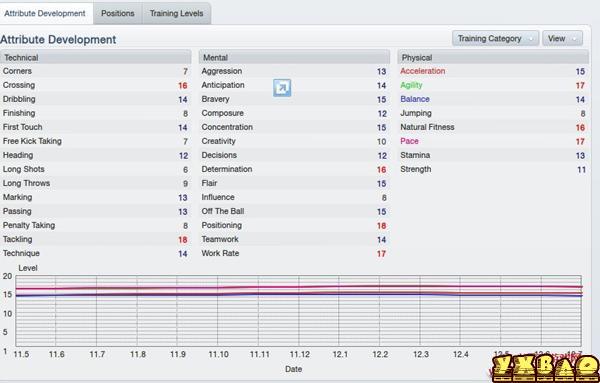Select the Flair attribute row
The image size is (600, 383).
[294, 183]
